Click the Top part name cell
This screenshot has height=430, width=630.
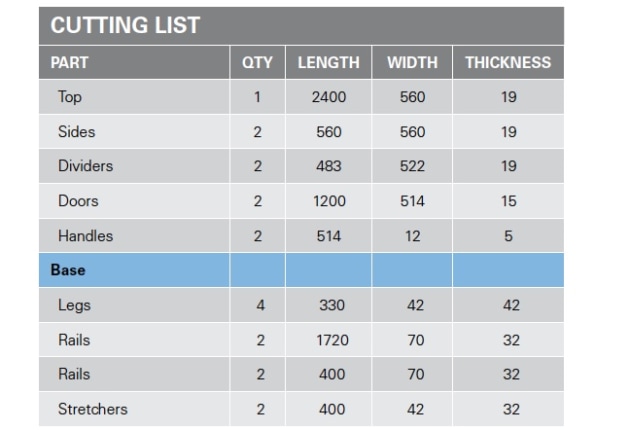click(x=134, y=97)
